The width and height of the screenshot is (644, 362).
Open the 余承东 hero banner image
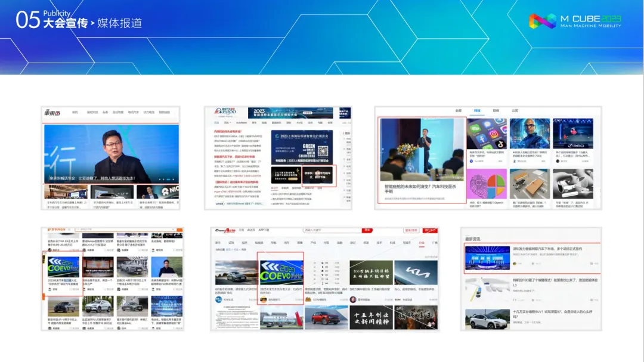click(111, 153)
